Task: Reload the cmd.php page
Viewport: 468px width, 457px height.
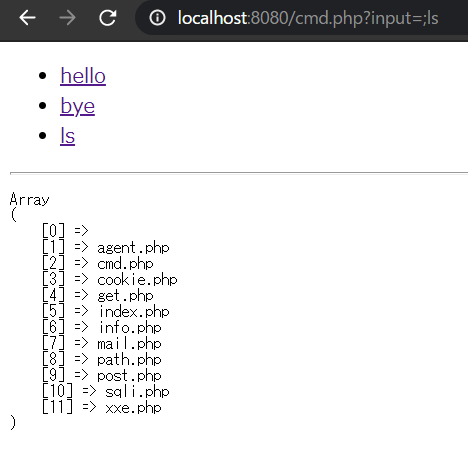Action: point(108,18)
